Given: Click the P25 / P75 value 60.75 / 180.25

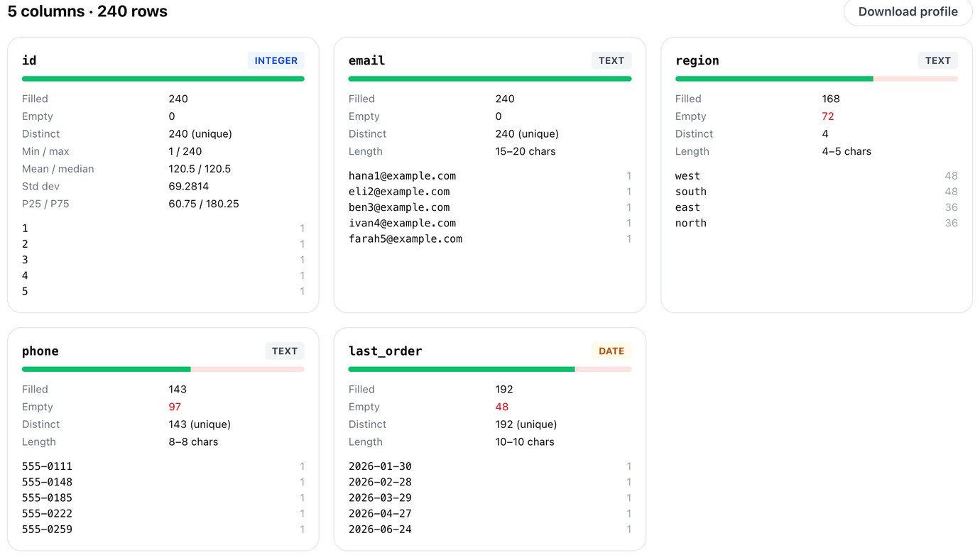Looking at the screenshot, I should [x=204, y=204].
